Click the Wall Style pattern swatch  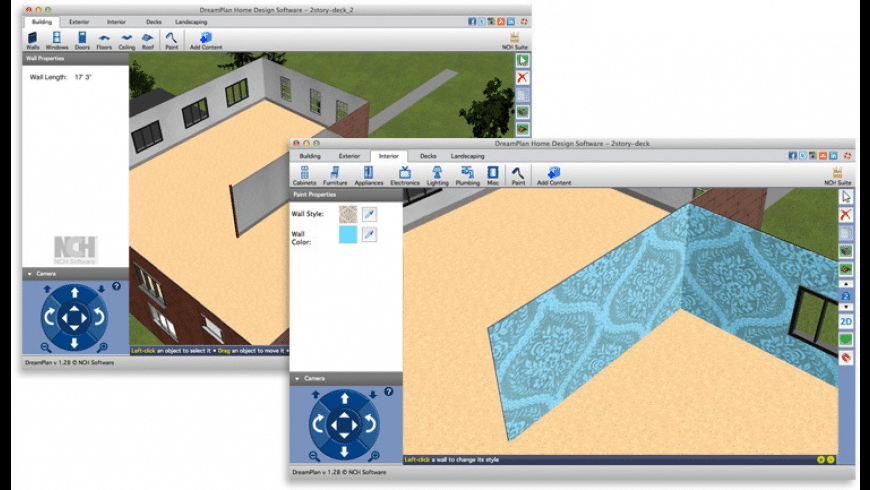click(348, 214)
